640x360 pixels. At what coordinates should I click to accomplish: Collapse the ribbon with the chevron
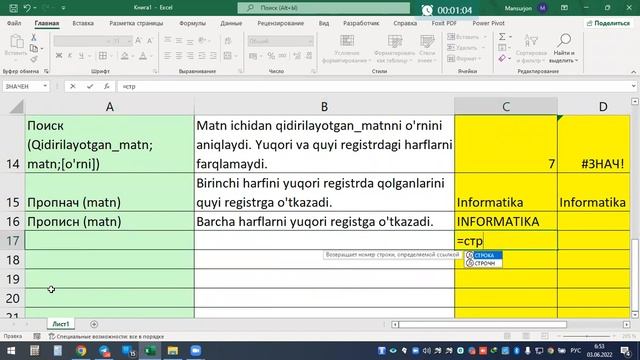point(633,71)
